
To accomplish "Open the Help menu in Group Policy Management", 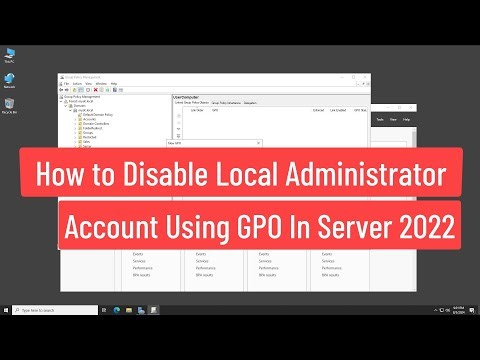I will click(114, 84).
